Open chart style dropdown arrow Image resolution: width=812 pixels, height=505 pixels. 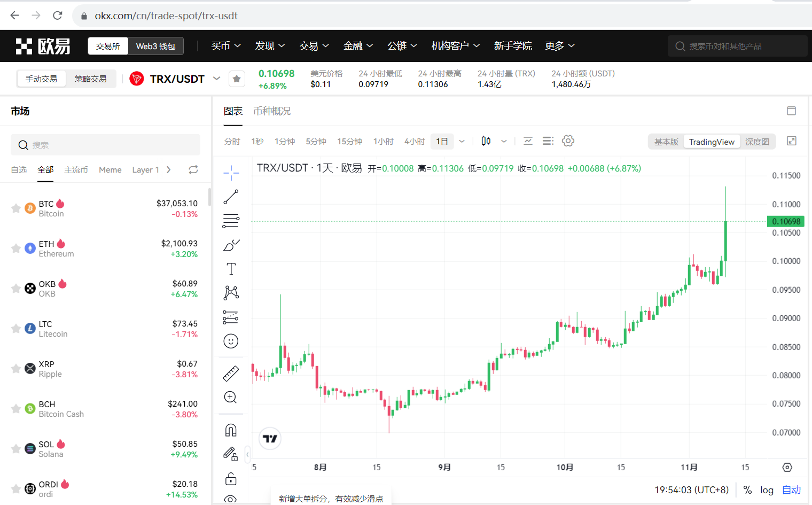coord(504,141)
